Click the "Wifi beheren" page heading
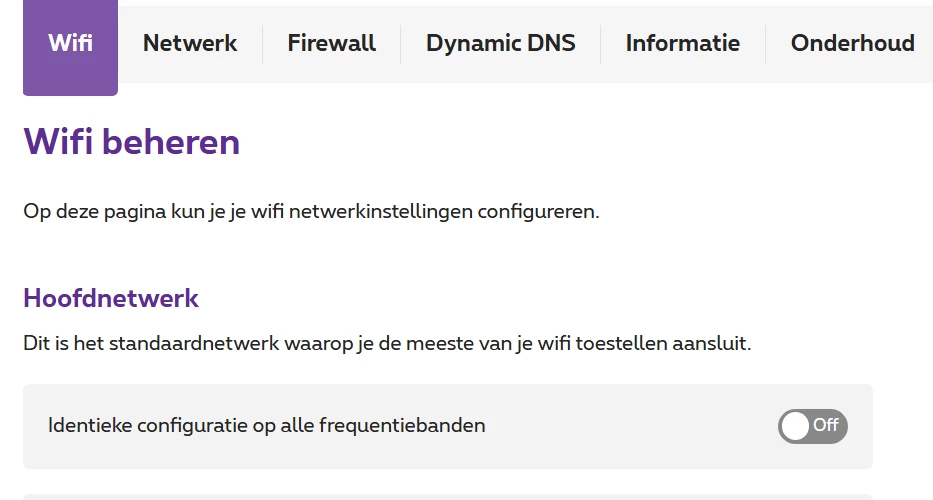 point(131,142)
